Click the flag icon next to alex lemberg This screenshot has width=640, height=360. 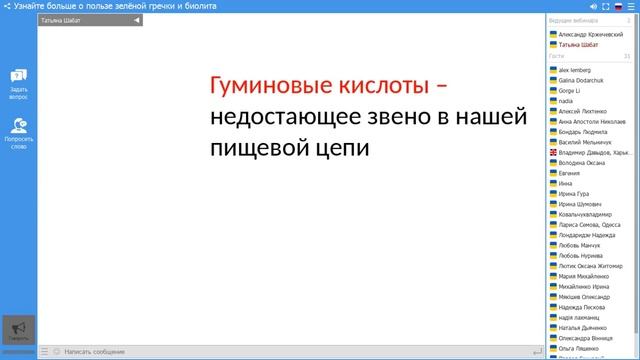tap(553, 70)
